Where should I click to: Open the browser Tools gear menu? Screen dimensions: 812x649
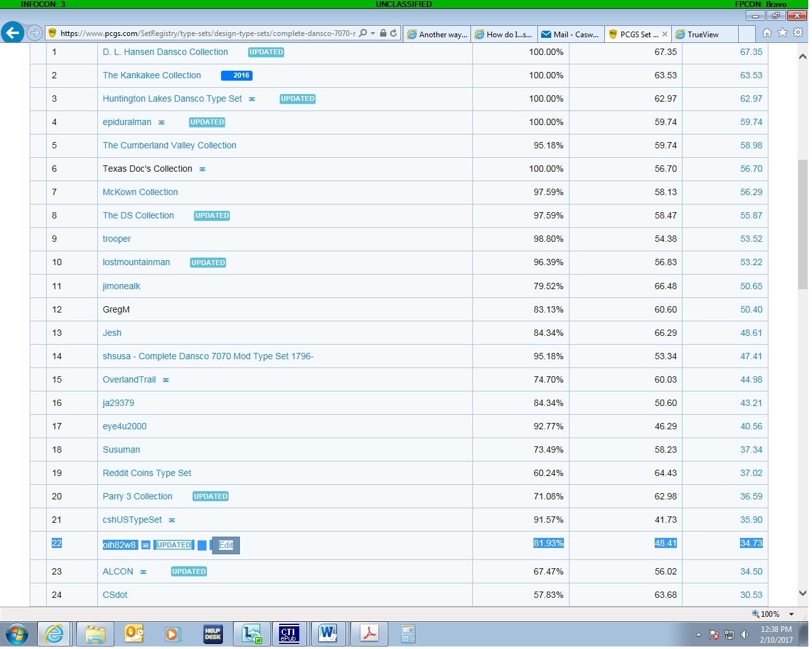798,33
